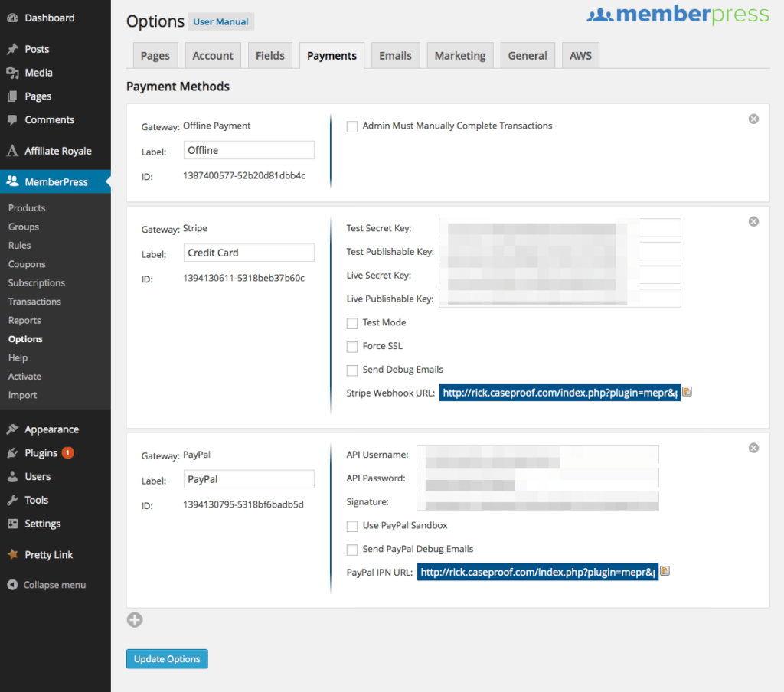Click the Users person icon
This screenshot has height=692, width=784.
(x=12, y=476)
